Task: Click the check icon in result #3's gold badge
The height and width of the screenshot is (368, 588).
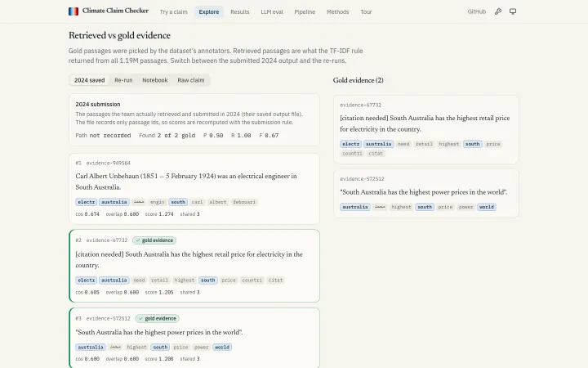Action: (141, 318)
